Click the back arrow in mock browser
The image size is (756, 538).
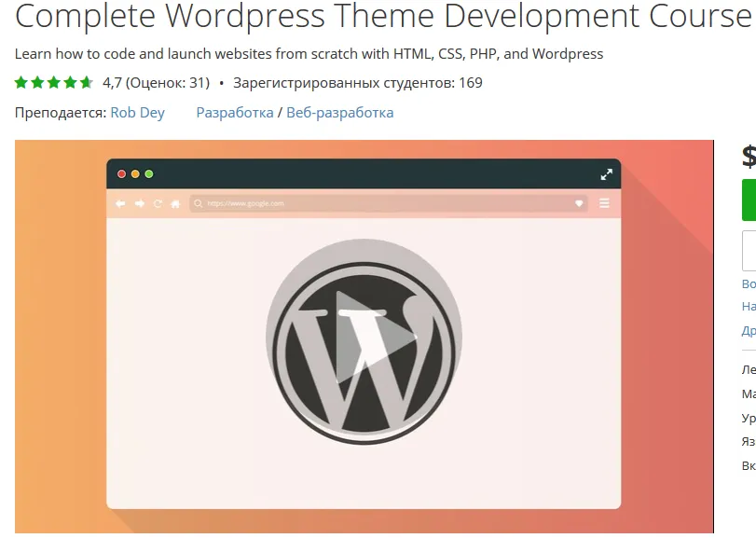click(120, 203)
